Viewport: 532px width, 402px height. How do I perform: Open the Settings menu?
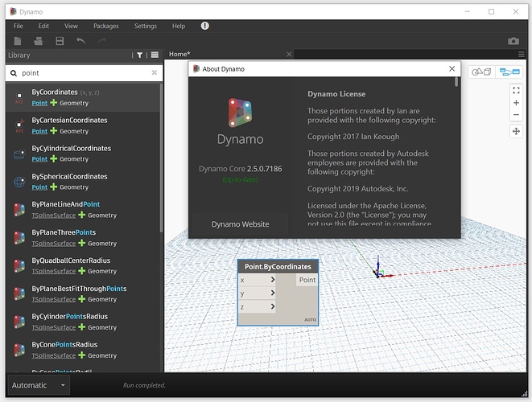[x=146, y=26]
